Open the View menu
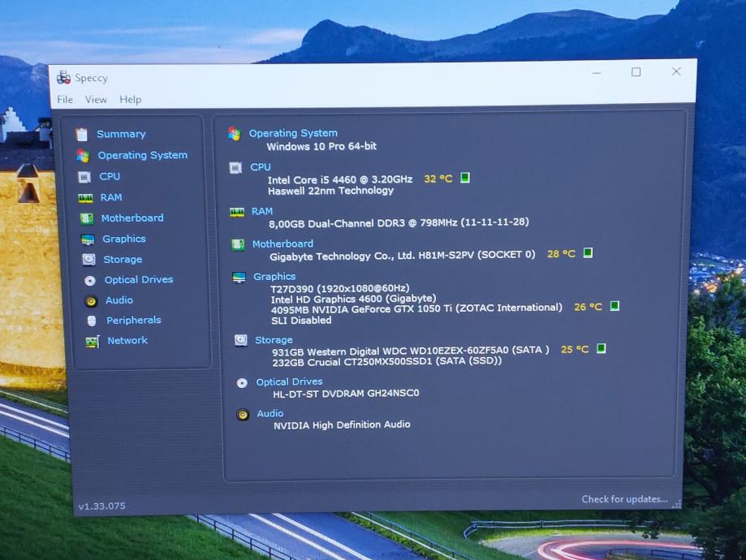746x560 pixels. [96, 100]
